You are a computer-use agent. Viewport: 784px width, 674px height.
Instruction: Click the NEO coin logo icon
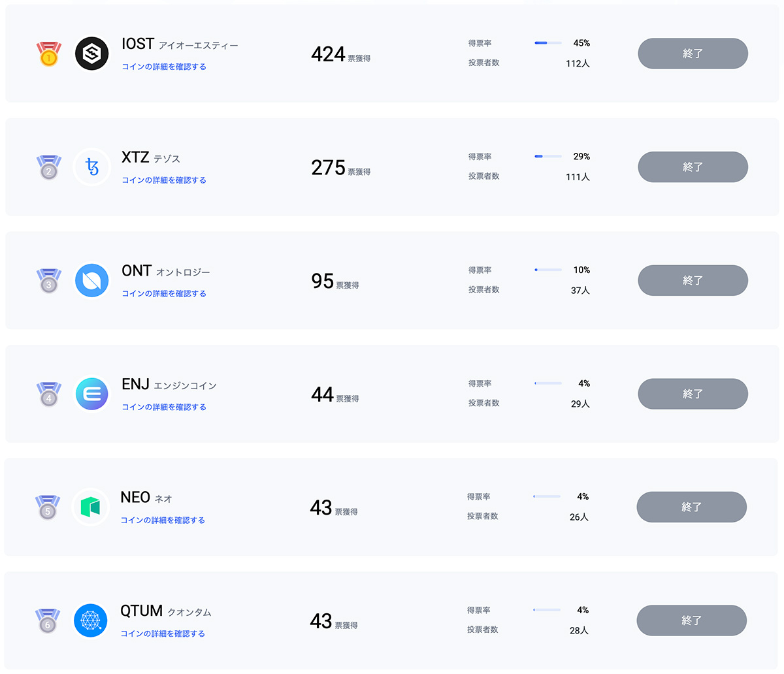90,507
